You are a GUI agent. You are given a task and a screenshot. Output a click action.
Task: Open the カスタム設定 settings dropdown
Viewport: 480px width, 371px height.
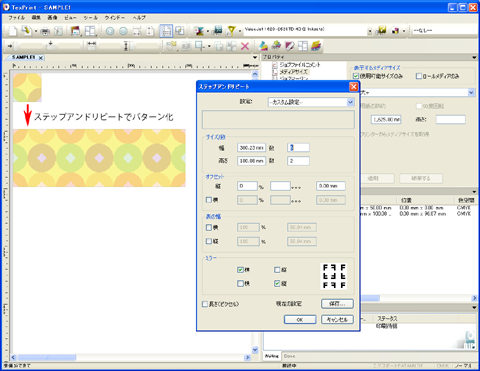click(x=350, y=102)
